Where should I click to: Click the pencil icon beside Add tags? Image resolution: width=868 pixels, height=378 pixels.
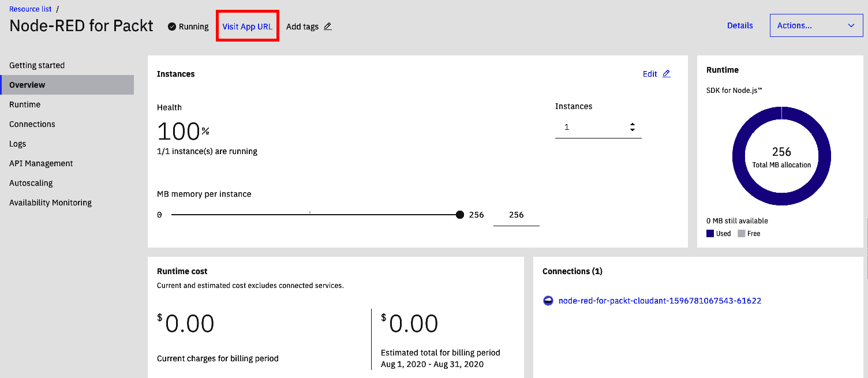(x=328, y=27)
